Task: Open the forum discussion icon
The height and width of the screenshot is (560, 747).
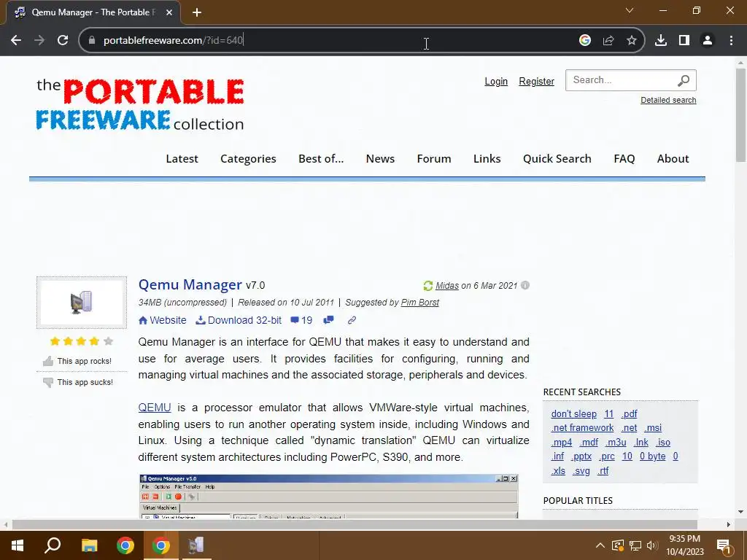Action: tap(329, 320)
